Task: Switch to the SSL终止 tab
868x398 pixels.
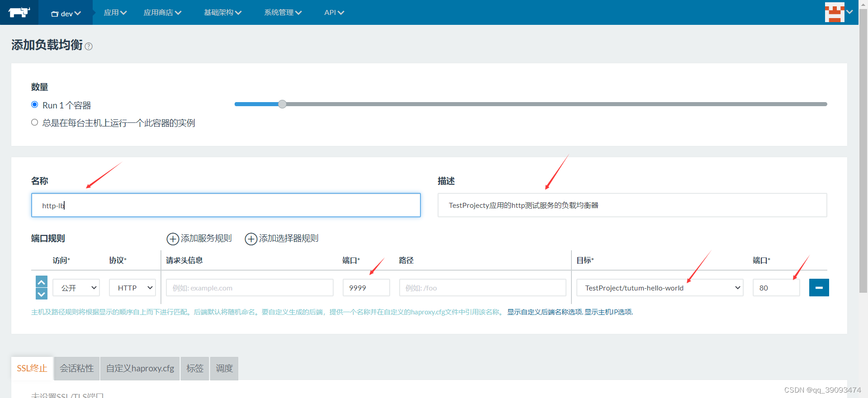Action: pyautogui.click(x=32, y=368)
